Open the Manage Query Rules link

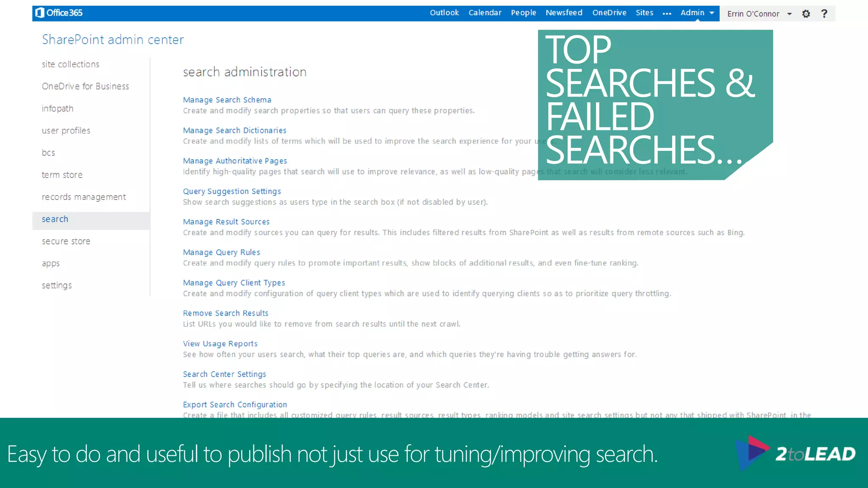(221, 252)
